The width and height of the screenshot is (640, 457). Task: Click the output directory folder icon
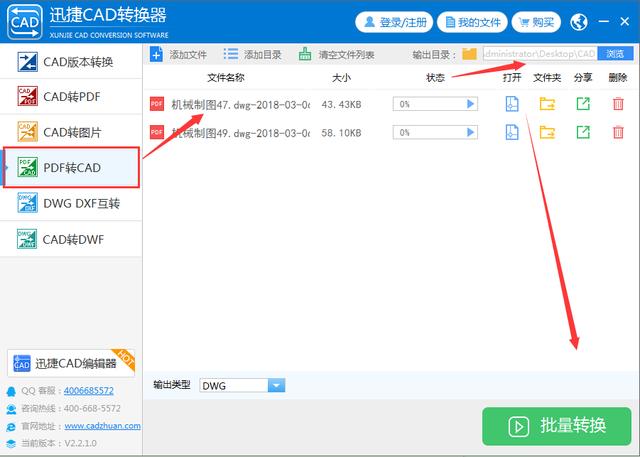(x=469, y=54)
